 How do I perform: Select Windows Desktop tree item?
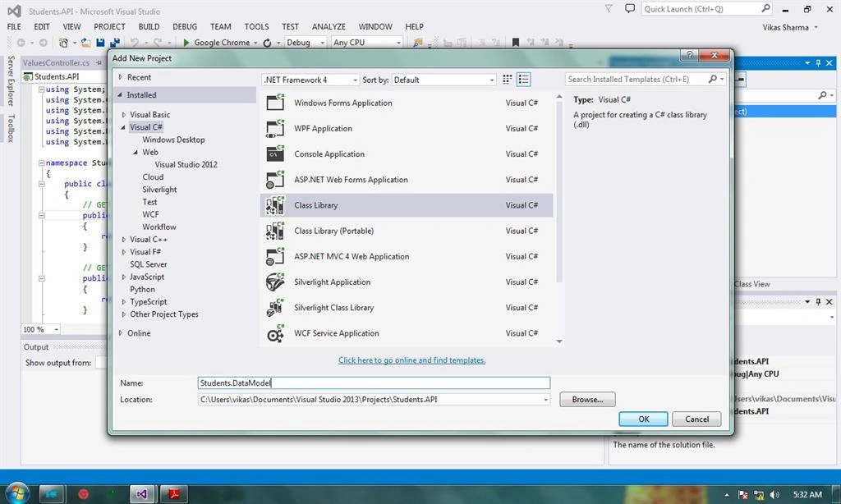point(174,140)
